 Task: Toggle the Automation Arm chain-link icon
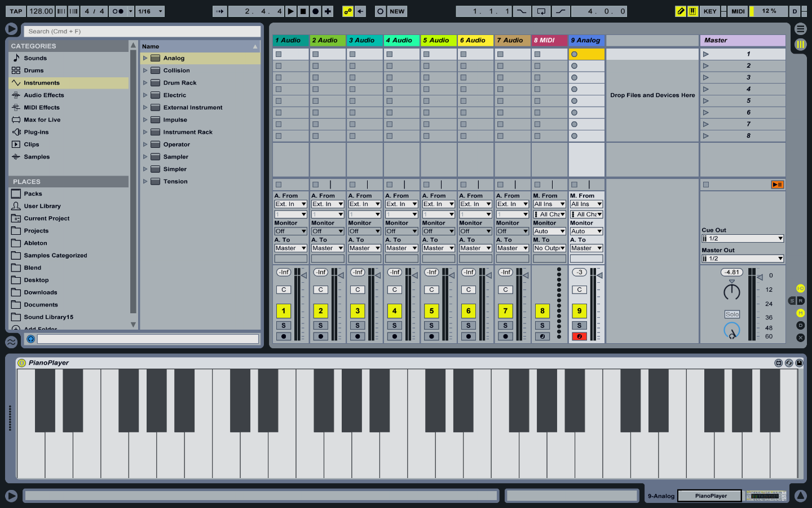(x=348, y=11)
